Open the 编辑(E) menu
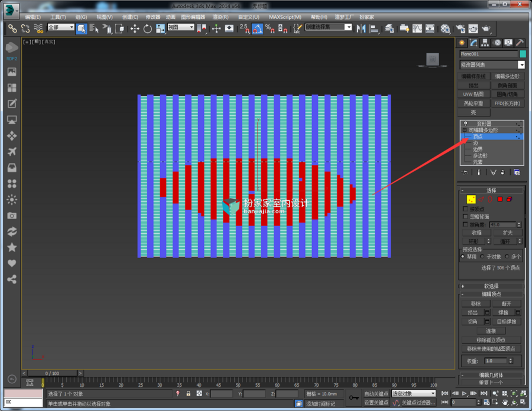 tap(33, 17)
